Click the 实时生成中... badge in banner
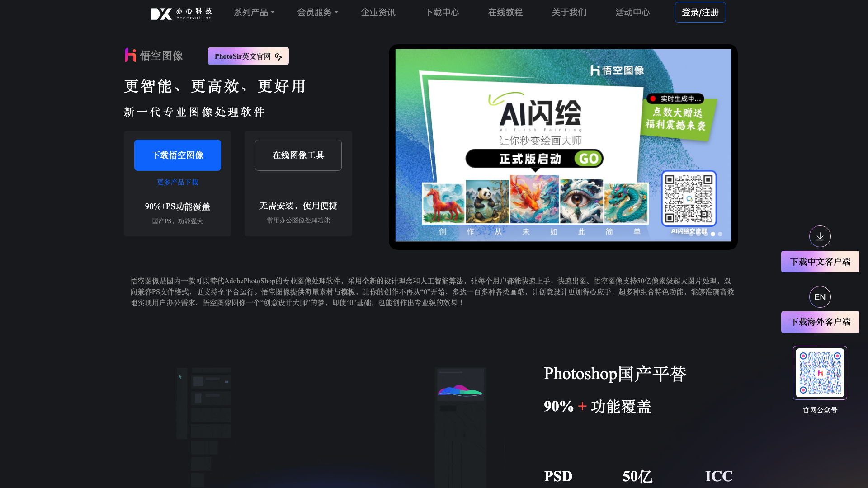The width and height of the screenshot is (868, 488). point(675,99)
